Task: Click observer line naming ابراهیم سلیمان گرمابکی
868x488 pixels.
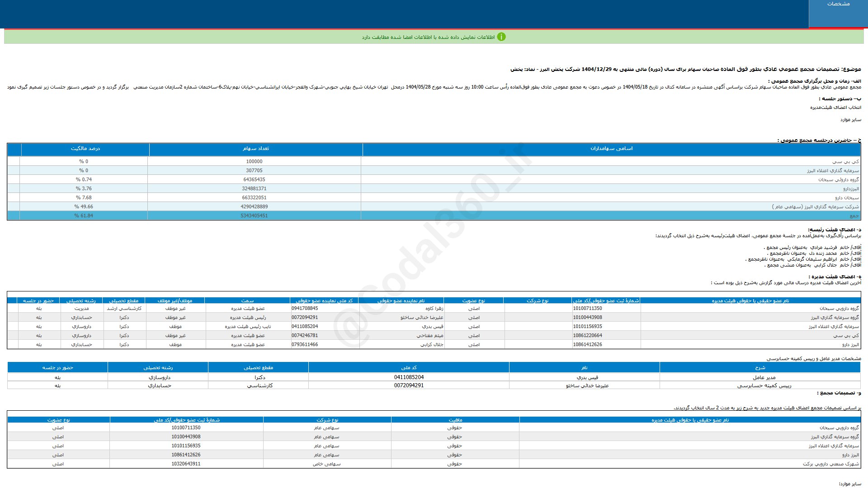Action: [x=803, y=259]
